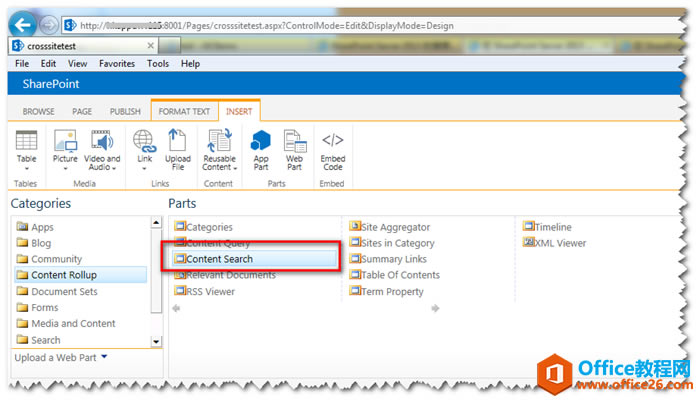The width and height of the screenshot is (700, 402).
Task: Click the Video and Audio icon
Action: 102,141
